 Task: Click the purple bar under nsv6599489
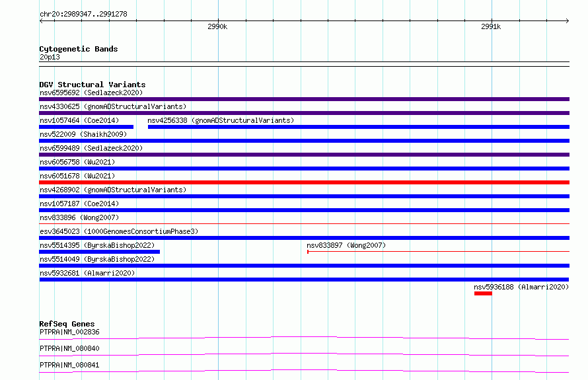pos(304,155)
